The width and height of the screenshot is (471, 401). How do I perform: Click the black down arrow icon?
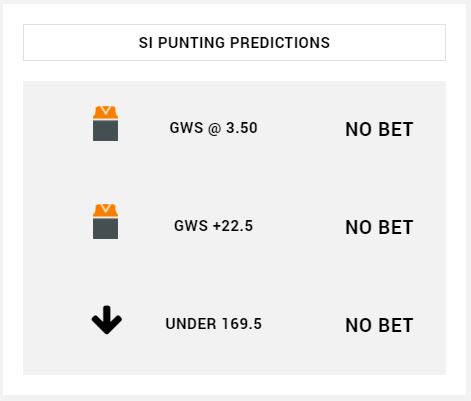(x=107, y=320)
